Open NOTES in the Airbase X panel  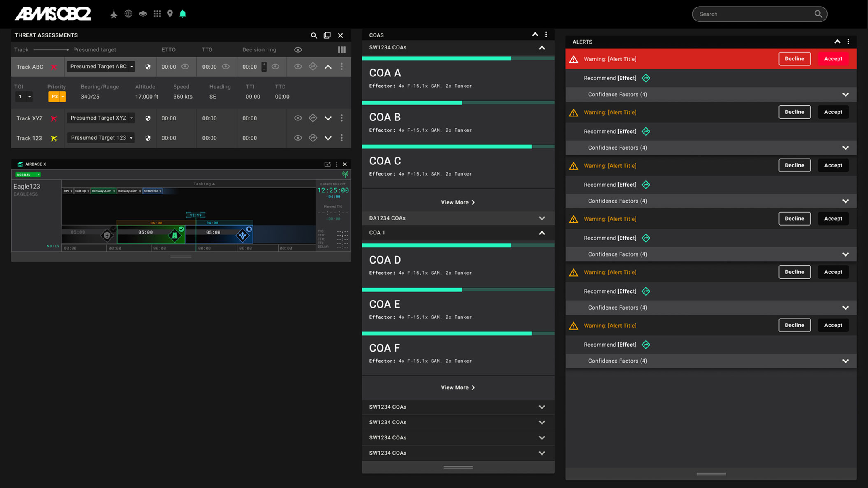53,246
